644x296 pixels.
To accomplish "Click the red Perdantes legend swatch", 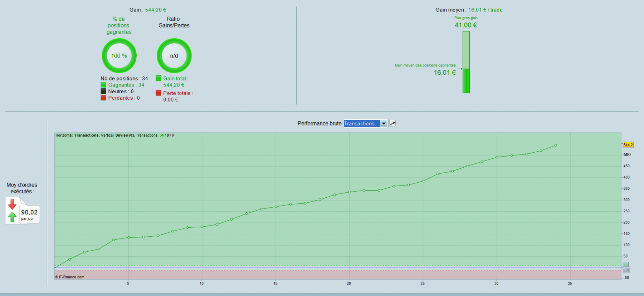I will 103,98.
